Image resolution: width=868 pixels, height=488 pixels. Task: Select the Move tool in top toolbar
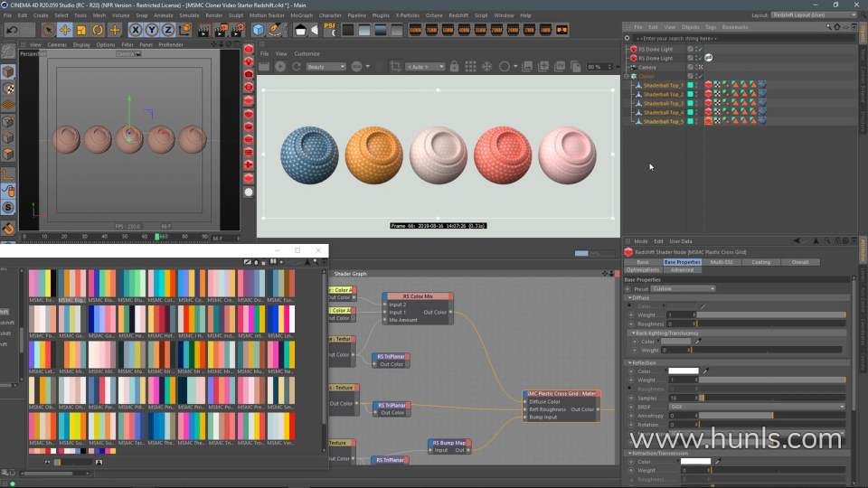click(65, 30)
